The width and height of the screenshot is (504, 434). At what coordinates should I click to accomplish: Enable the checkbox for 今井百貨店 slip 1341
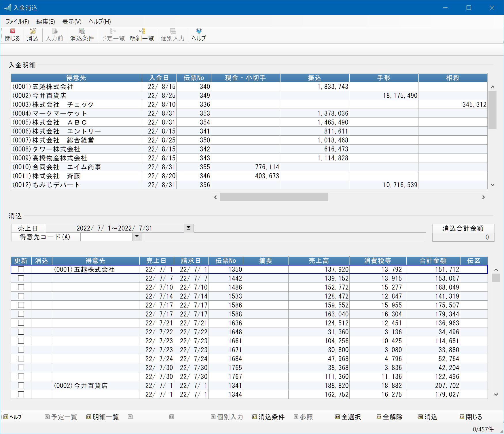(x=21, y=385)
